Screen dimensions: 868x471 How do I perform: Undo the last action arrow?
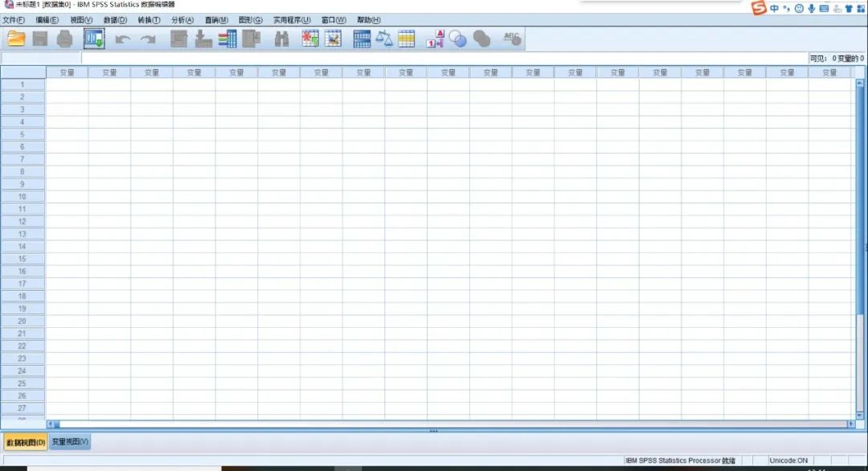click(x=122, y=39)
